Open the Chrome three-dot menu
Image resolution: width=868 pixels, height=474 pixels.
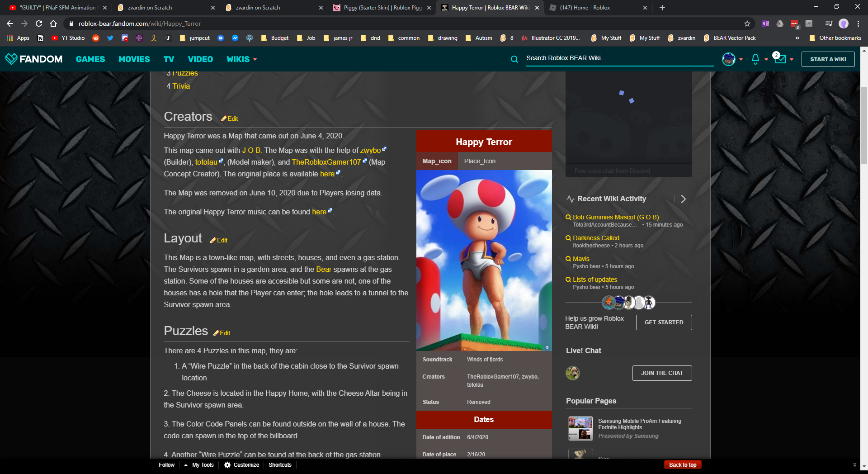(x=858, y=24)
